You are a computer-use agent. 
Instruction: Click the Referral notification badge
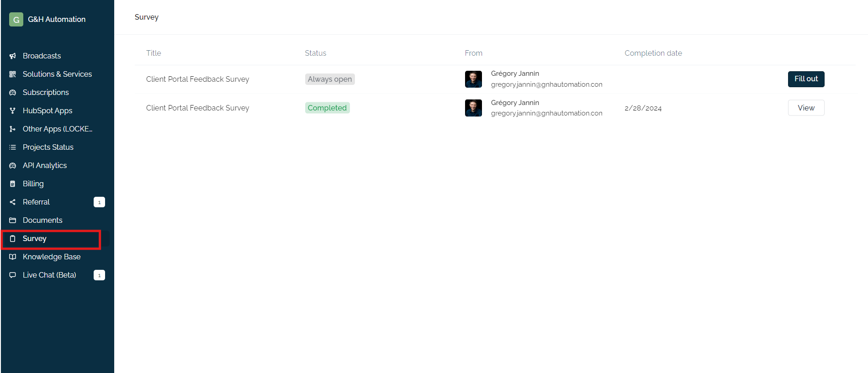coord(99,202)
